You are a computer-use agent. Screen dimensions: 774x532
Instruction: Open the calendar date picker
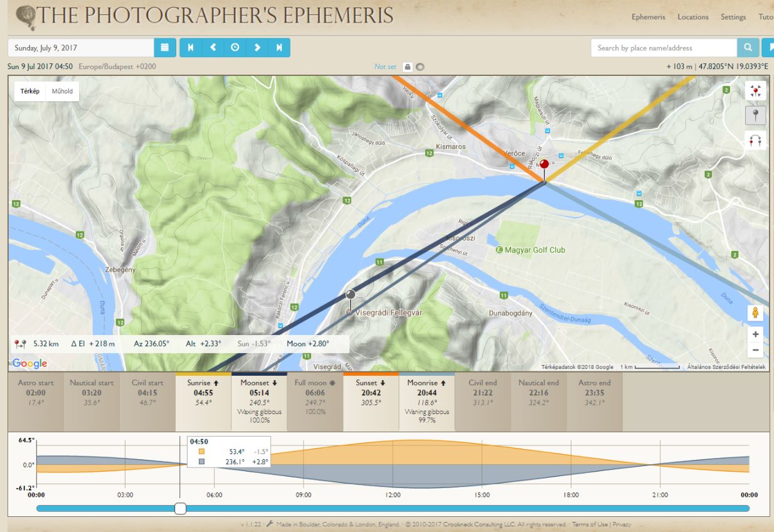164,48
